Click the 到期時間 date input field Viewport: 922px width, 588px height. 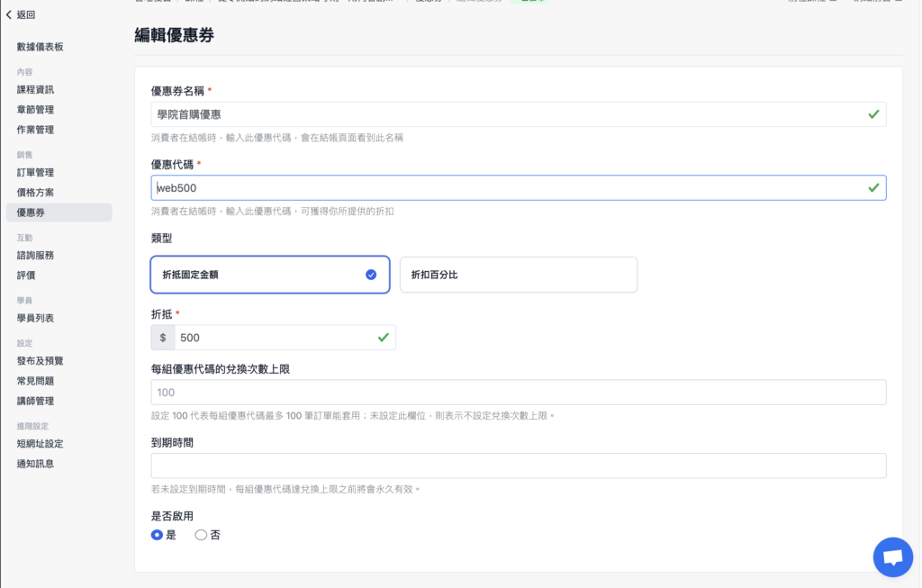[519, 466]
